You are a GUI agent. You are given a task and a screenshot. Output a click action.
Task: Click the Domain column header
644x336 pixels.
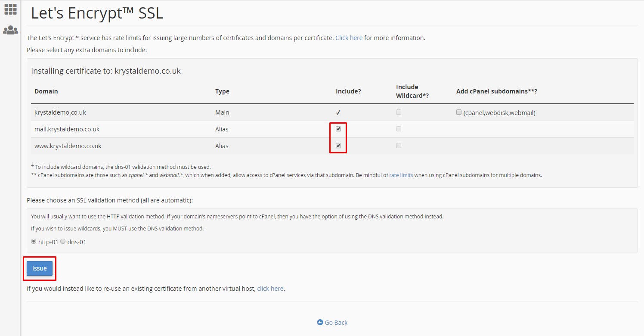tap(46, 91)
